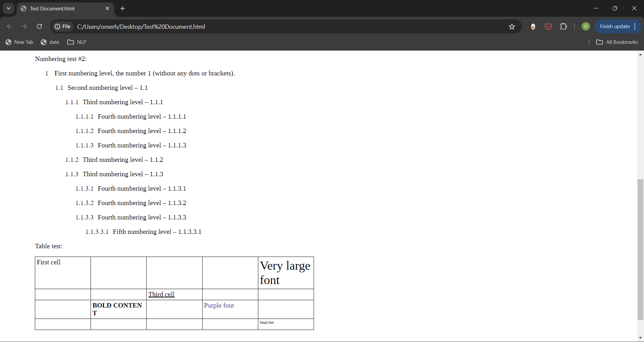Click the underlined 'Third cell' text

click(161, 294)
